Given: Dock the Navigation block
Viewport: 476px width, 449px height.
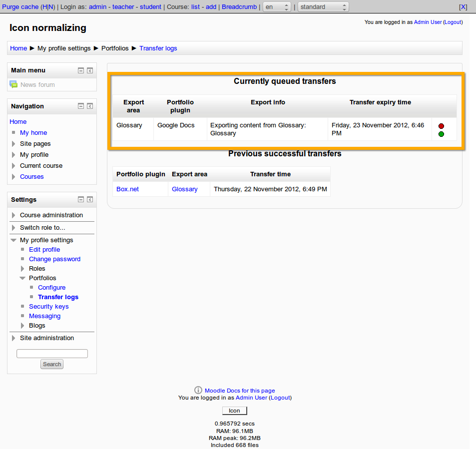Looking at the screenshot, I should (x=90, y=106).
